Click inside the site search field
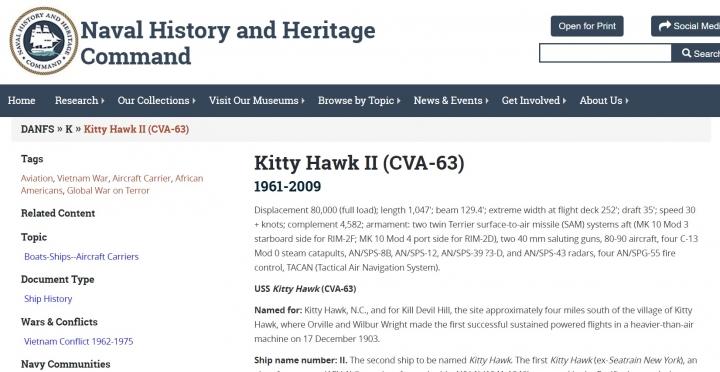Screen dimensions: 720x372 point(605,53)
